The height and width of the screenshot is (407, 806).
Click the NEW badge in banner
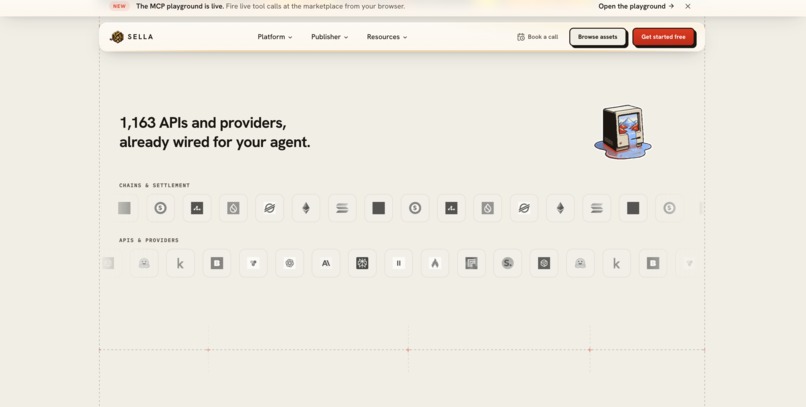[119, 6]
